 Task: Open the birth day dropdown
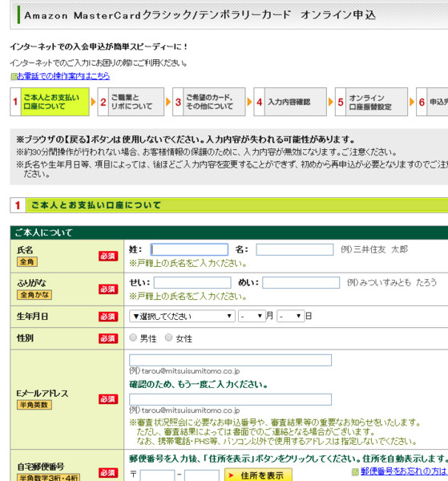(290, 316)
